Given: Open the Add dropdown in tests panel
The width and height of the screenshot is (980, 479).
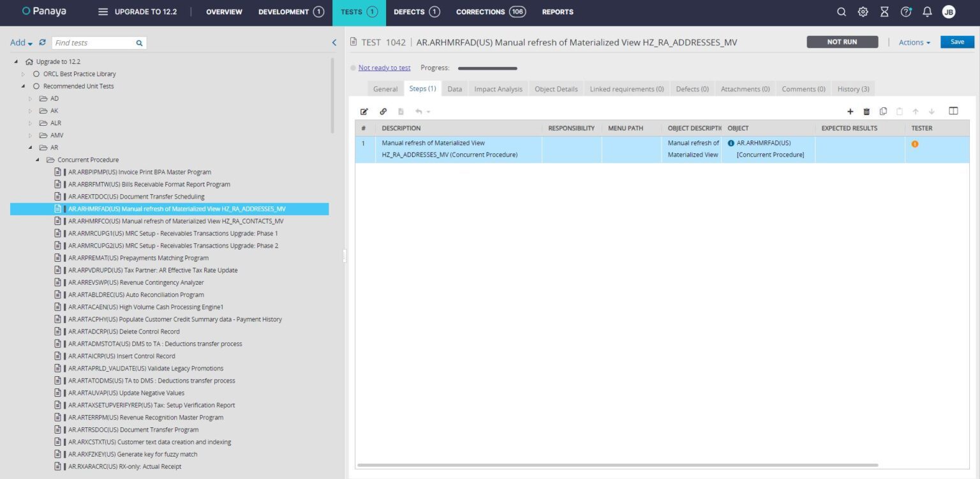Looking at the screenshot, I should coord(21,43).
